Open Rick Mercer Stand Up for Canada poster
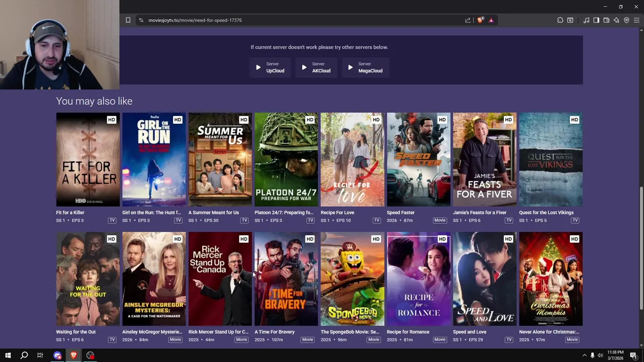This screenshot has height=362, width=644. coord(220,279)
